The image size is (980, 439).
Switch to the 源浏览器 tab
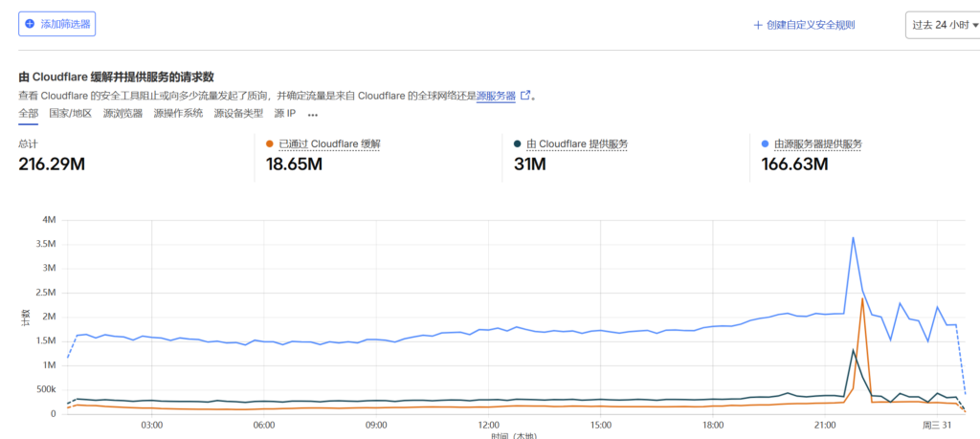click(x=122, y=113)
